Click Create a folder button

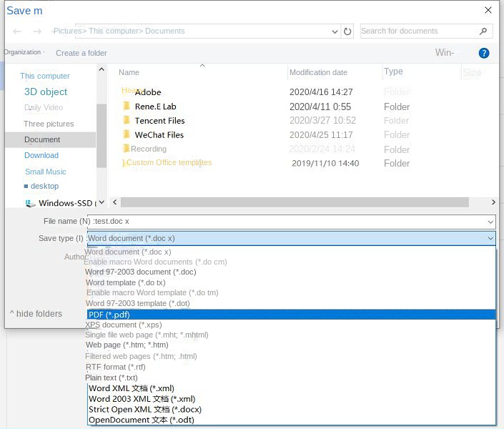[81, 53]
